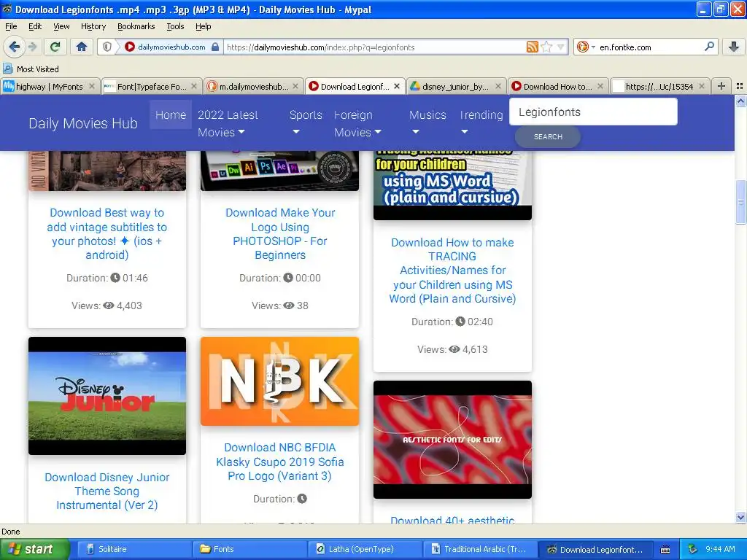Bookmark this page with the star icon

click(546, 47)
